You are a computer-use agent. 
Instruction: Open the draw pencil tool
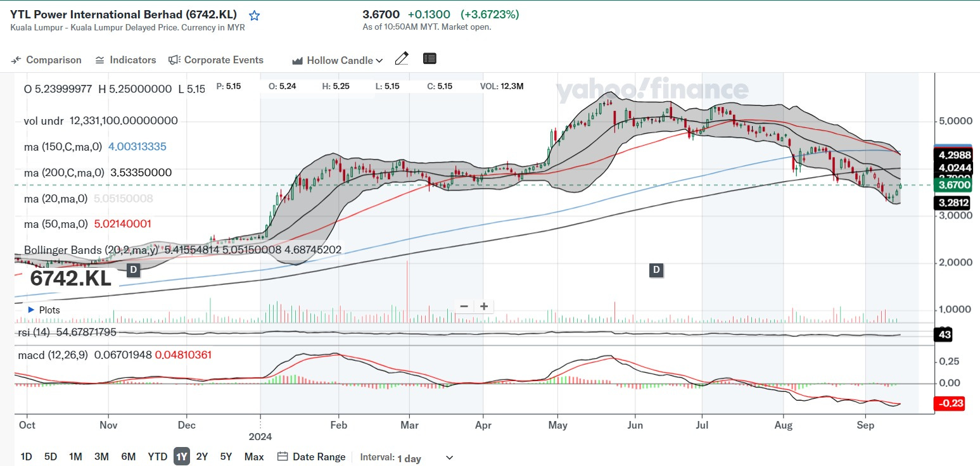(401, 59)
